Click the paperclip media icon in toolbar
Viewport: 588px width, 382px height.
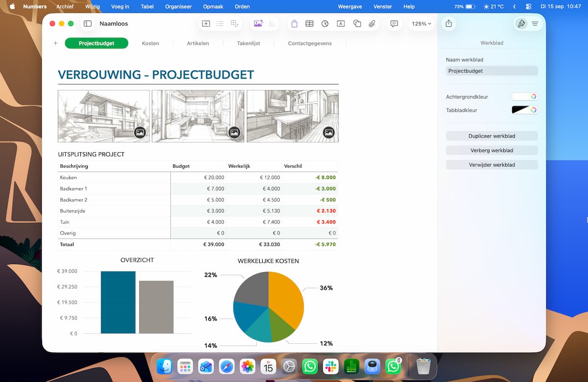pos(372,24)
